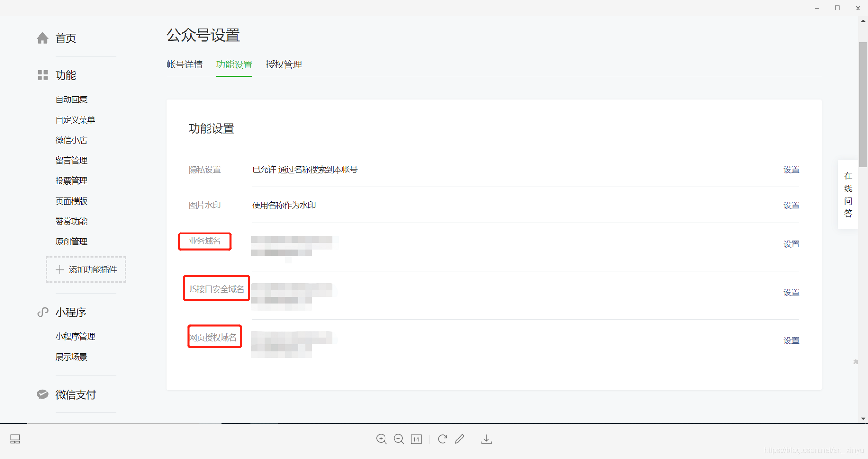The image size is (868, 459).
Task: Open the edit pencil tool
Action: pos(460,439)
